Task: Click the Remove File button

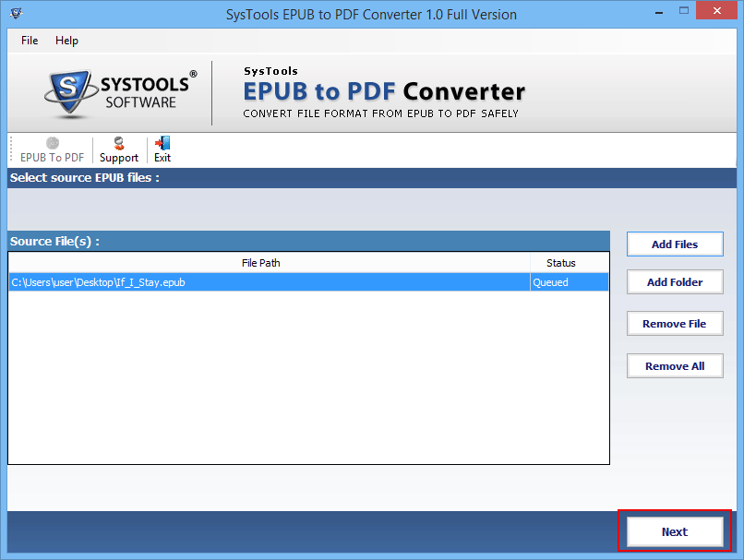Action: (x=675, y=324)
